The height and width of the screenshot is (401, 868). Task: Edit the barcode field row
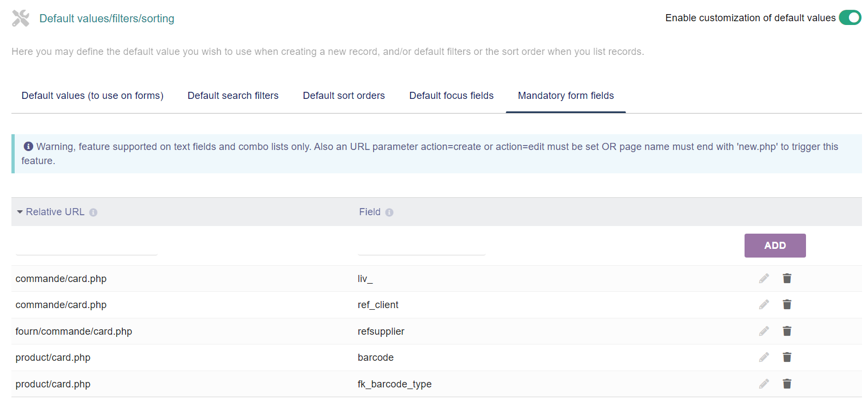tap(764, 358)
